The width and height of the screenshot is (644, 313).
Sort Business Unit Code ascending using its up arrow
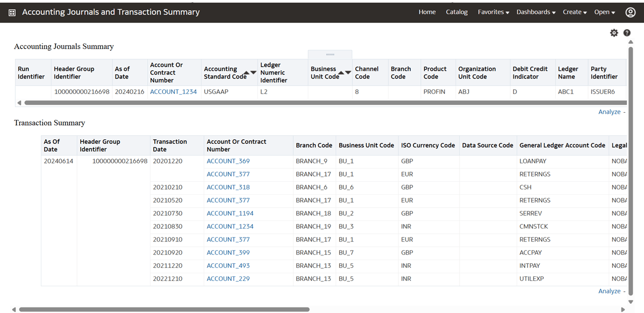coord(341,72)
